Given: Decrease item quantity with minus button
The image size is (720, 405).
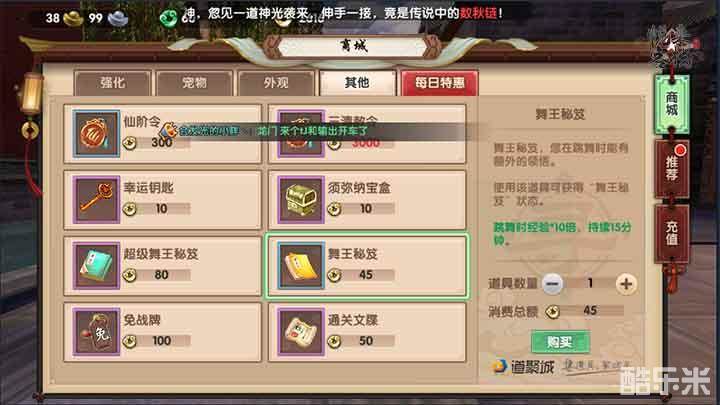Looking at the screenshot, I should pyautogui.click(x=552, y=284).
